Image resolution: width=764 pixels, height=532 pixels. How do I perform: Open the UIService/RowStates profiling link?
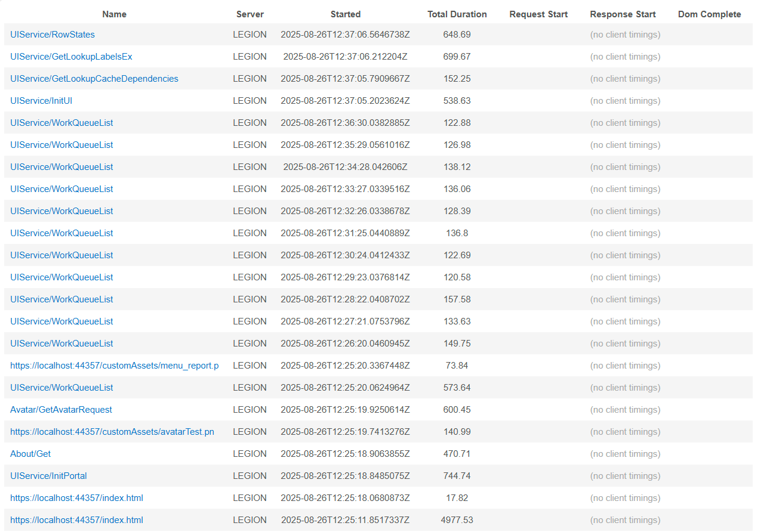point(53,35)
